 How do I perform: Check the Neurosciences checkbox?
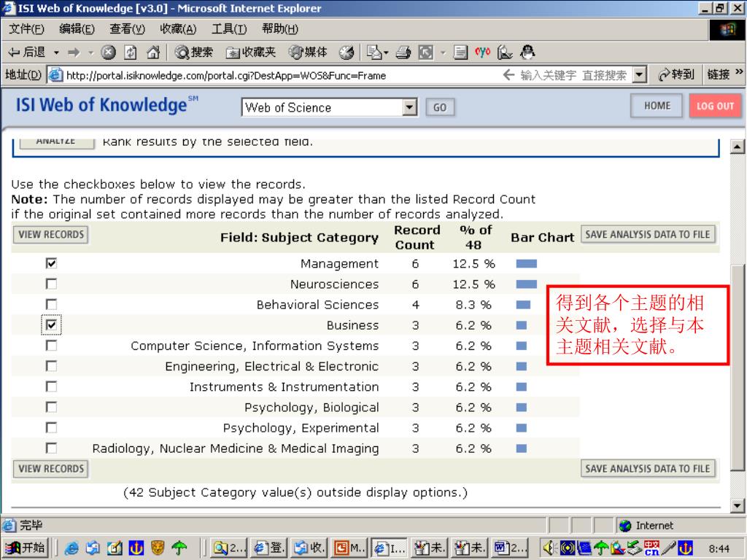[51, 284]
